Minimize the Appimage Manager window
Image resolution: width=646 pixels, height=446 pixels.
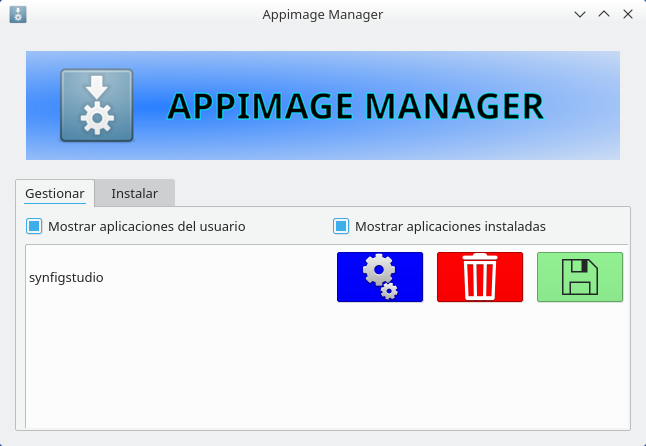(580, 15)
